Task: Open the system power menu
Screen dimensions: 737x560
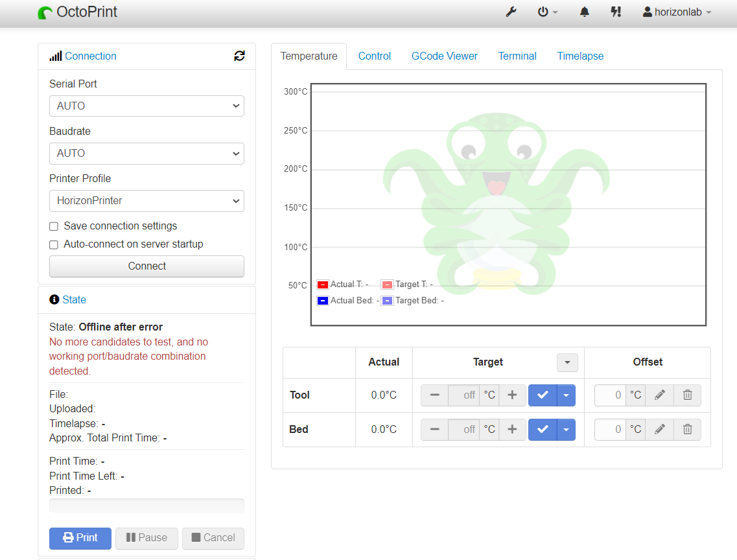Action: [548, 12]
